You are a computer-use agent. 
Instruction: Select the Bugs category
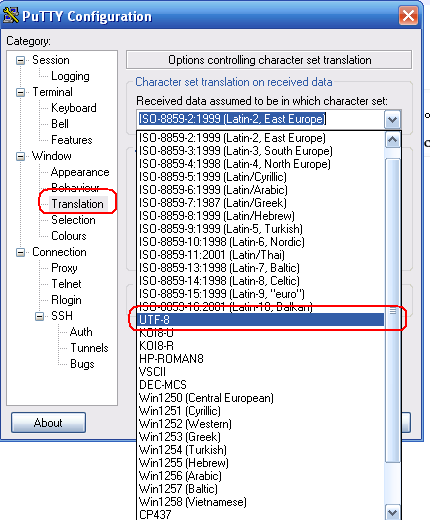point(82,364)
